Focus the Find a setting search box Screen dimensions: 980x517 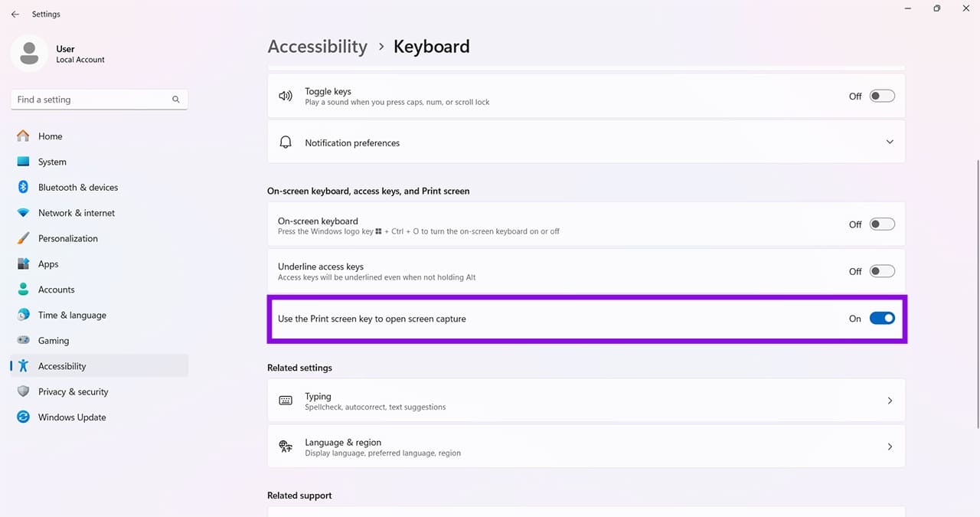coord(100,100)
